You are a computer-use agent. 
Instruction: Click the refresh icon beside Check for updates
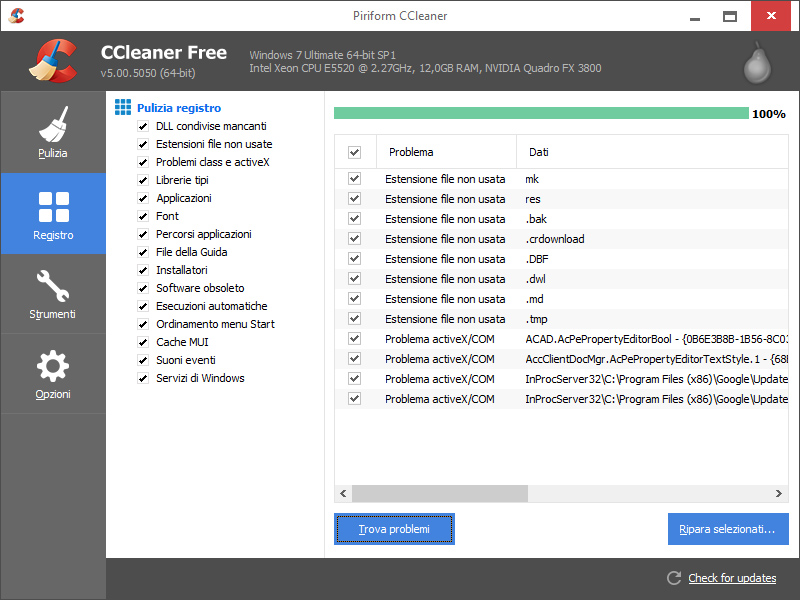(674, 578)
